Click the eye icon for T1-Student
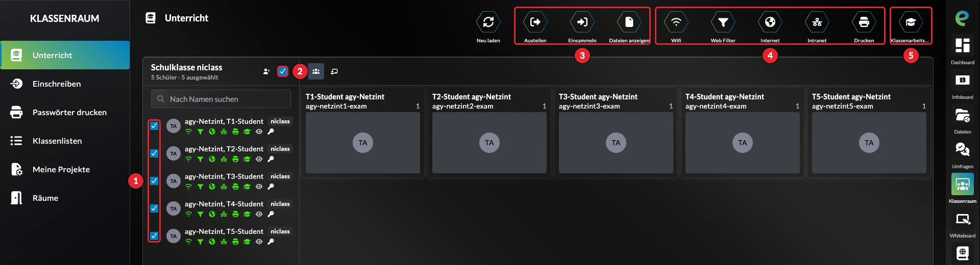 [x=259, y=131]
